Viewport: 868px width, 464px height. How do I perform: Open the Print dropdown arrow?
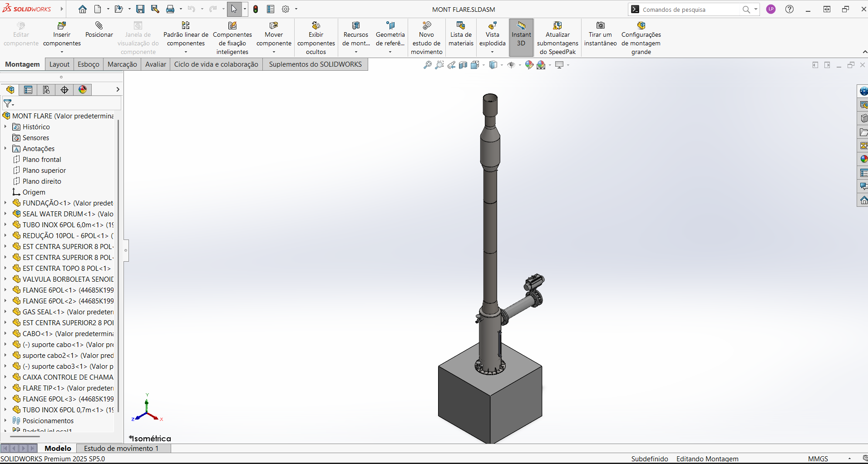click(x=181, y=9)
